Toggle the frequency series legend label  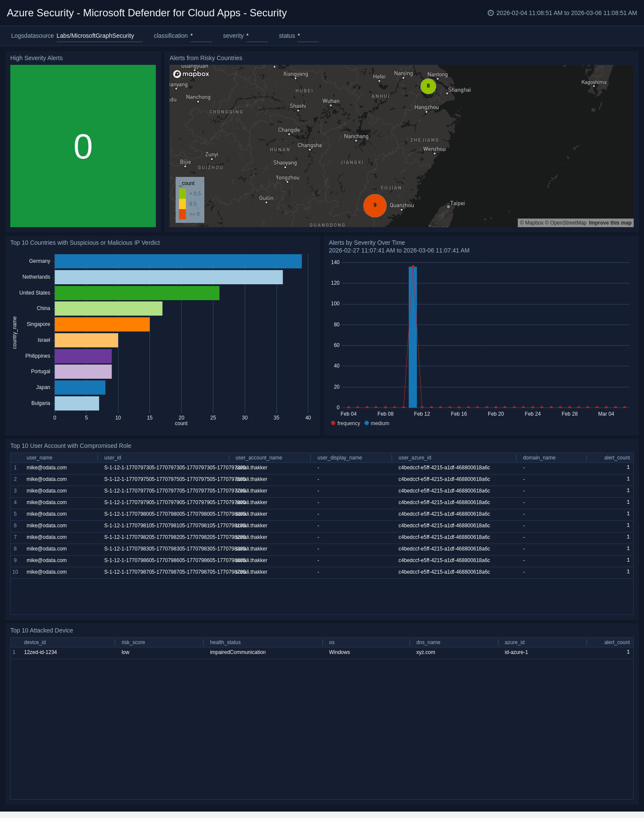pos(349,423)
